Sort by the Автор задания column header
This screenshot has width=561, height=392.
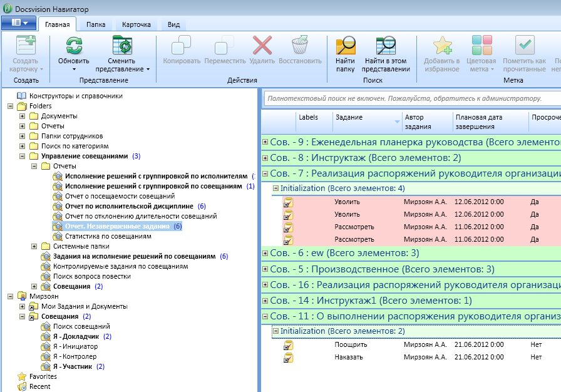(427, 121)
